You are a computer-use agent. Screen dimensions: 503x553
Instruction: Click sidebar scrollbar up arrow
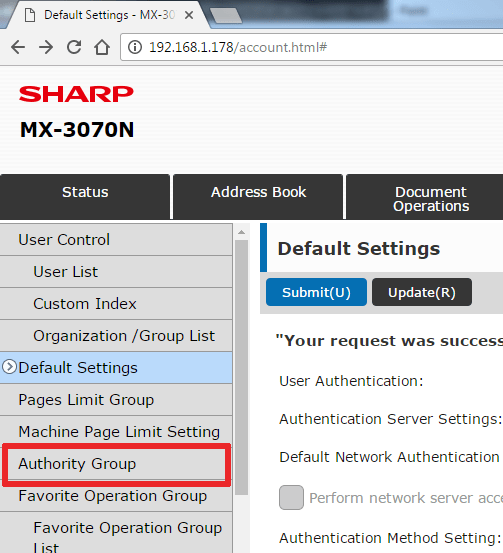point(242,232)
